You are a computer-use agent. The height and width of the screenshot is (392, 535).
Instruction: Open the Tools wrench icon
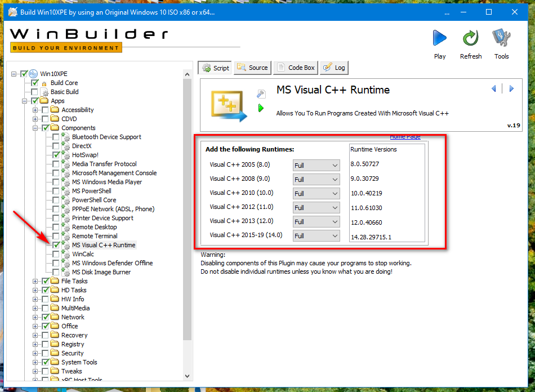pos(501,38)
